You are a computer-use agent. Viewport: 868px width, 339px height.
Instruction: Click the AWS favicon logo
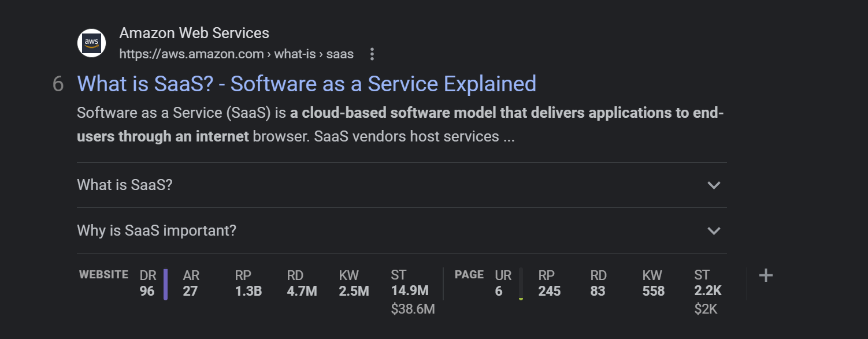click(x=91, y=43)
